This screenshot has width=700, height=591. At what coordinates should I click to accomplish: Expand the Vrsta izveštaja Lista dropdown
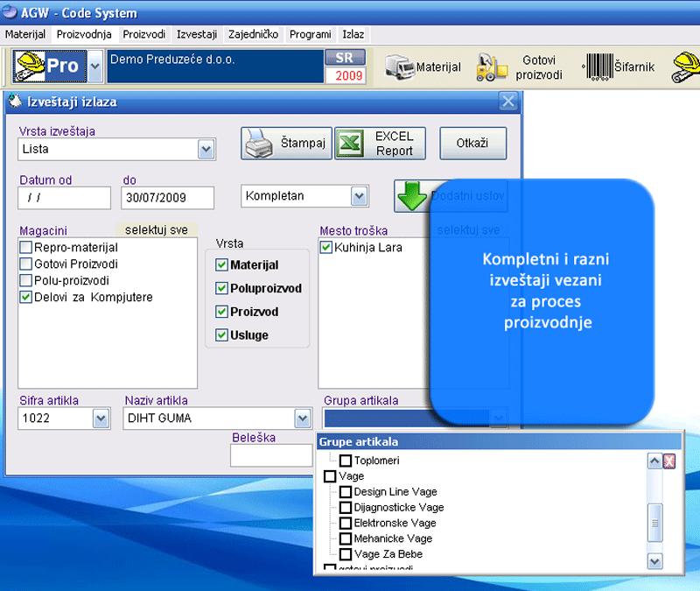(206, 150)
